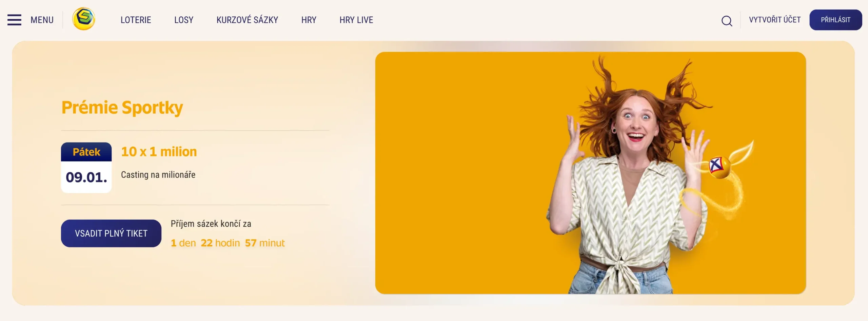Navigate to KURZOVÉ SÁZKY
Image resolution: width=868 pixels, height=321 pixels.
point(248,20)
